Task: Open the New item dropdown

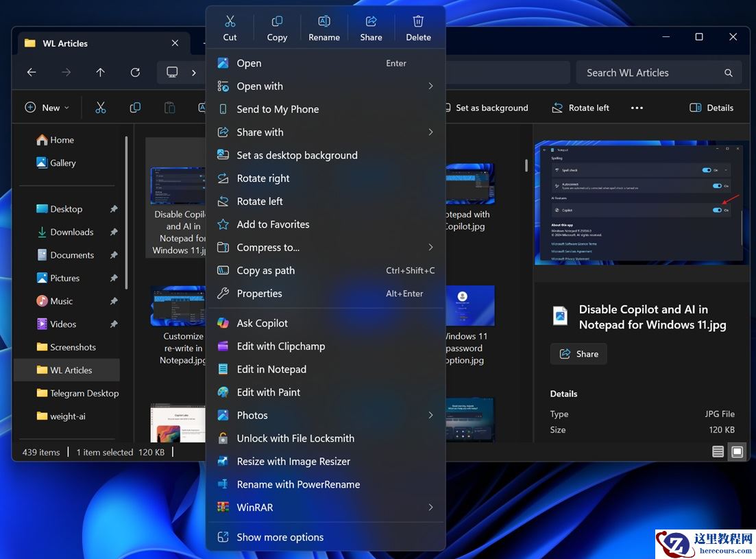Action: pos(47,108)
